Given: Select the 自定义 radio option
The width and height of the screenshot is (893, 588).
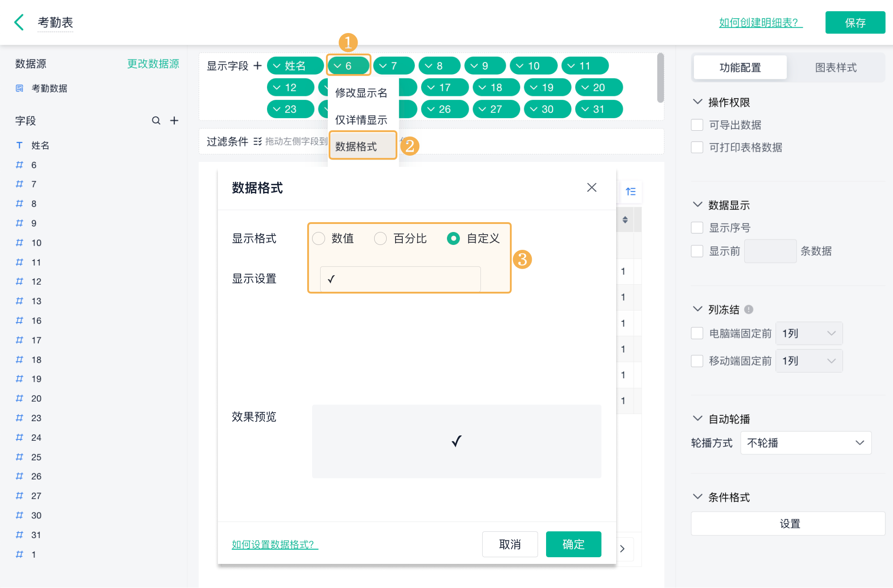Looking at the screenshot, I should pyautogui.click(x=453, y=238).
